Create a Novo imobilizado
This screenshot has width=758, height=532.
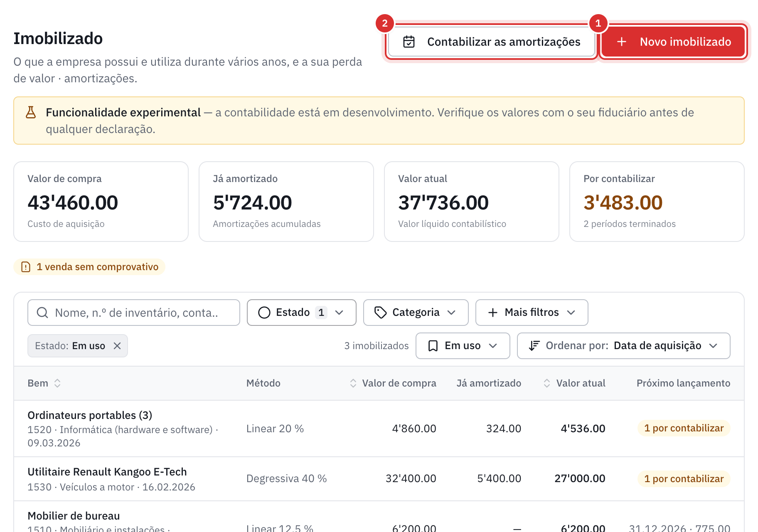coord(673,42)
